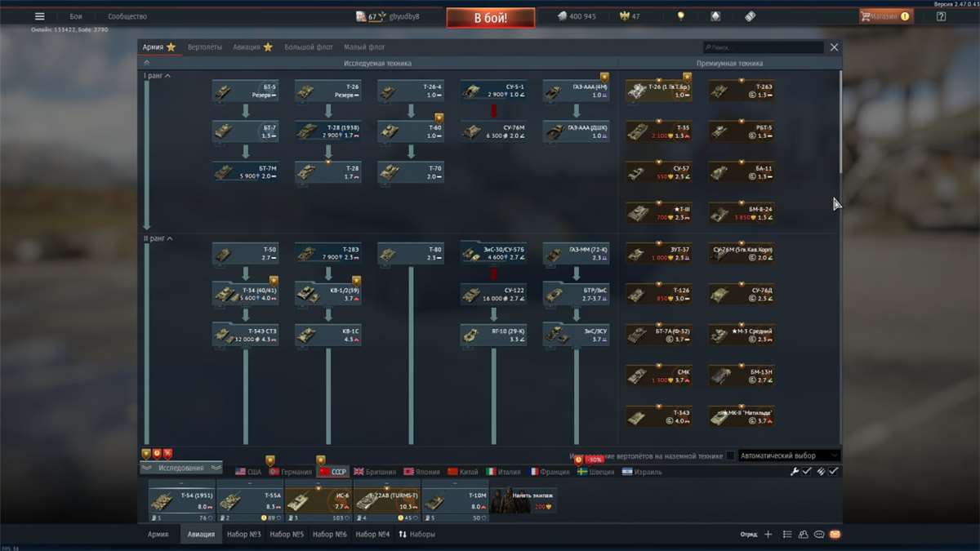Select the СУ-122 vehicle card
Viewport: 980px width, 551px height.
493,293
